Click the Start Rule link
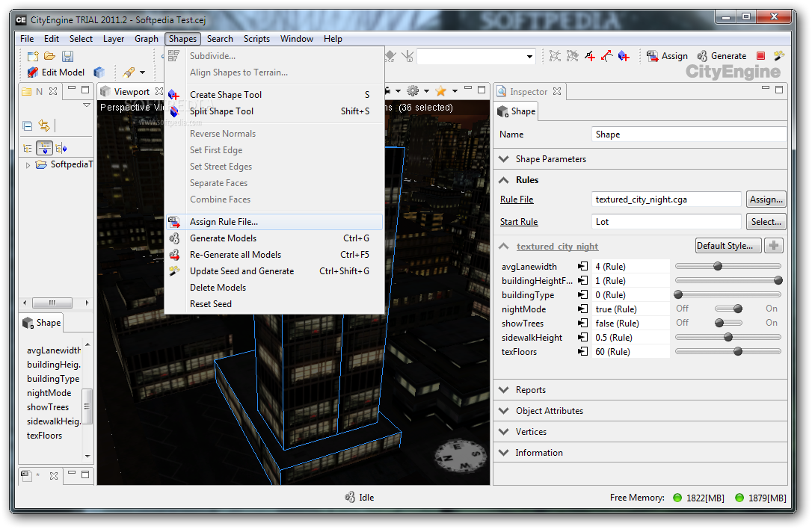This screenshot has height=529, width=812. click(x=519, y=222)
